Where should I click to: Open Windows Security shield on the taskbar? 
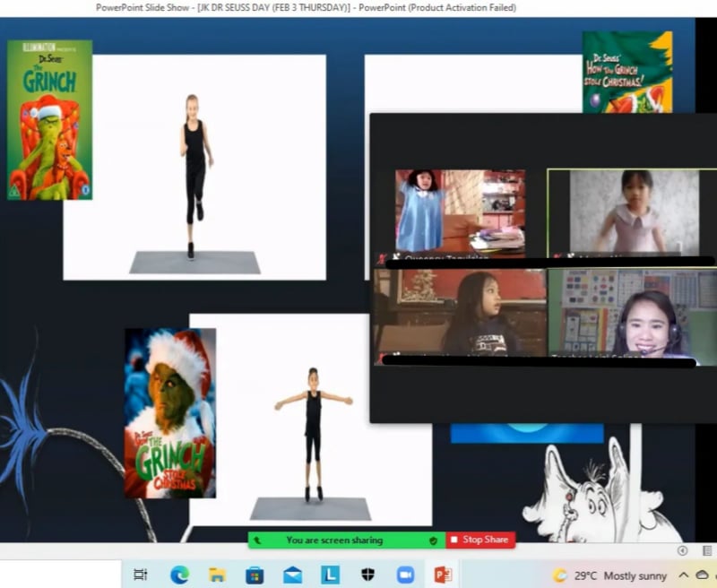368,575
